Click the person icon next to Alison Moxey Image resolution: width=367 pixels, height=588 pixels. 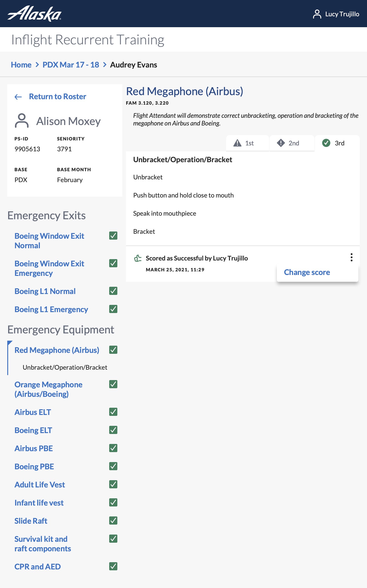(22, 120)
